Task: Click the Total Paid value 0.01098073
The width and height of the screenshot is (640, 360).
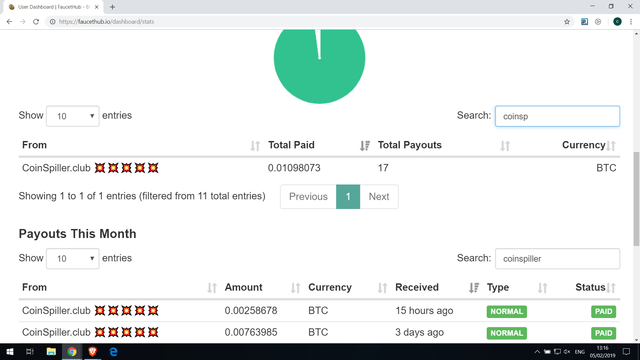Action: pyautogui.click(x=294, y=168)
